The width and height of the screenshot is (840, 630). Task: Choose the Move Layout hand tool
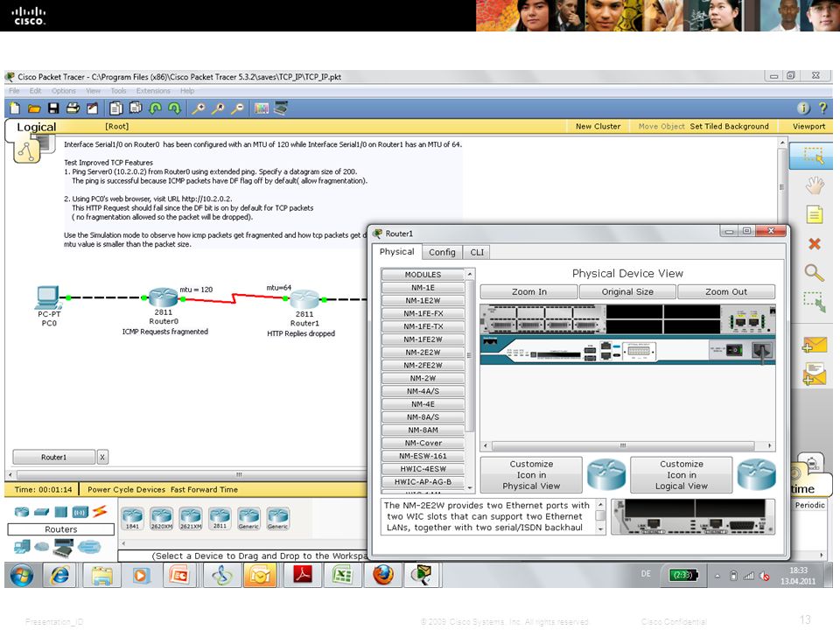pos(815,185)
